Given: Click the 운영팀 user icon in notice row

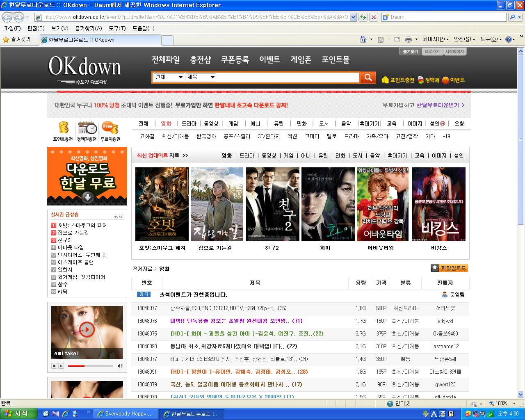Looking at the screenshot, I should click(445, 294).
